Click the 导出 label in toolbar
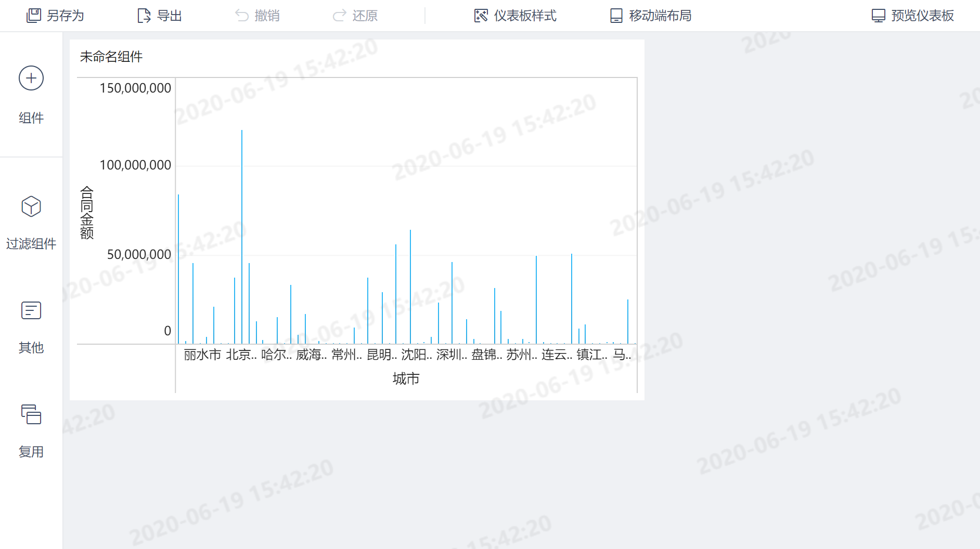Screen dimensions: 980x549 [x=170, y=16]
